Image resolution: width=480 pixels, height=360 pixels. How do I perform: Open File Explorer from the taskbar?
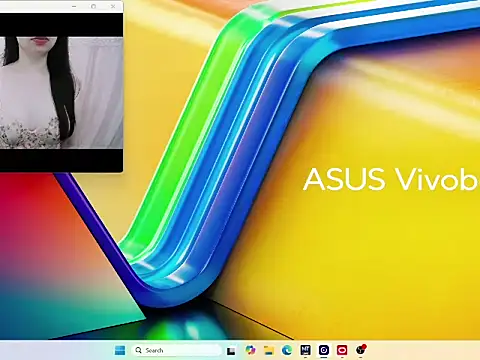point(269,350)
